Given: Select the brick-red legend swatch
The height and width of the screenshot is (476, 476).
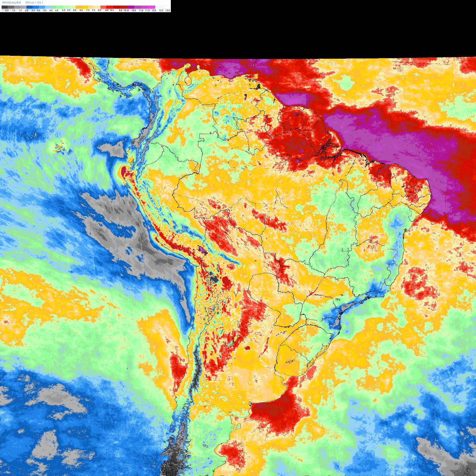Looking at the screenshot, I should [x=124, y=7].
